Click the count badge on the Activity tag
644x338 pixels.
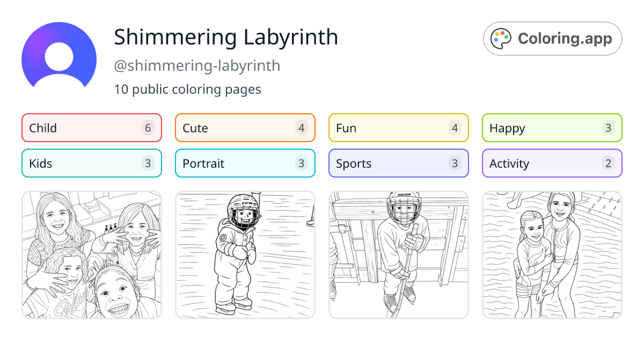click(x=608, y=163)
